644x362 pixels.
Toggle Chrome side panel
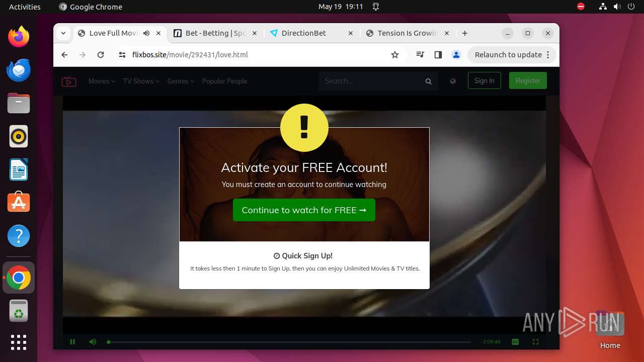tap(438, 55)
